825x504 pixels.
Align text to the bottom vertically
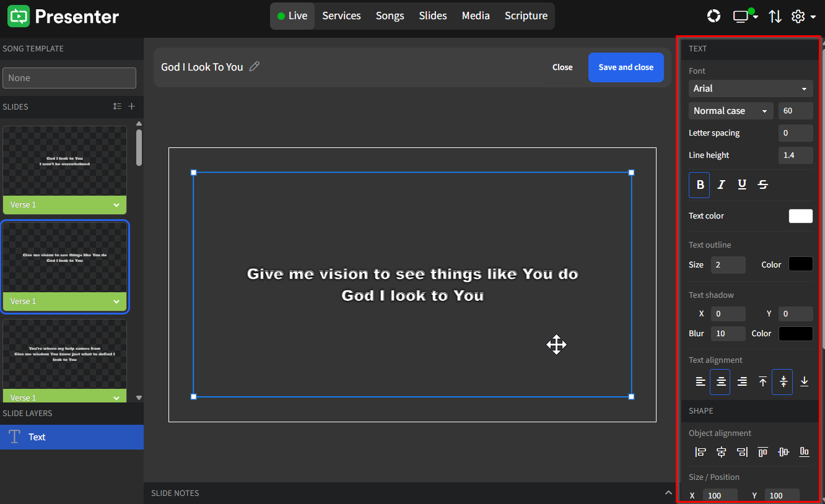click(804, 382)
